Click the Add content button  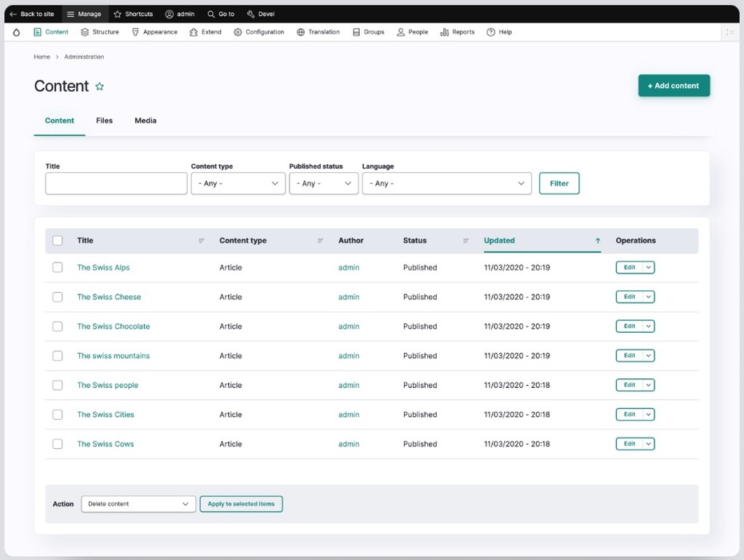(x=674, y=86)
